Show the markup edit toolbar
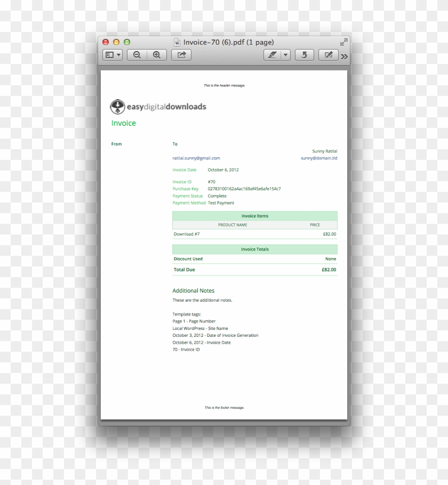Image resolution: width=448 pixels, height=485 pixels. [x=329, y=55]
